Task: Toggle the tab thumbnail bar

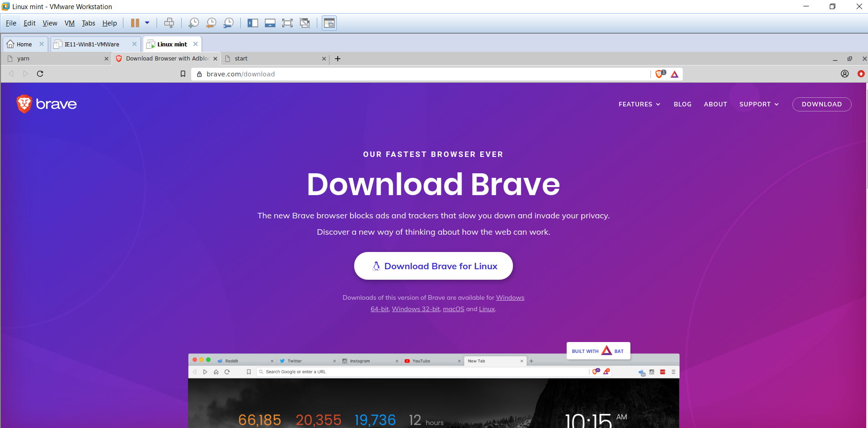Action: pos(270,23)
